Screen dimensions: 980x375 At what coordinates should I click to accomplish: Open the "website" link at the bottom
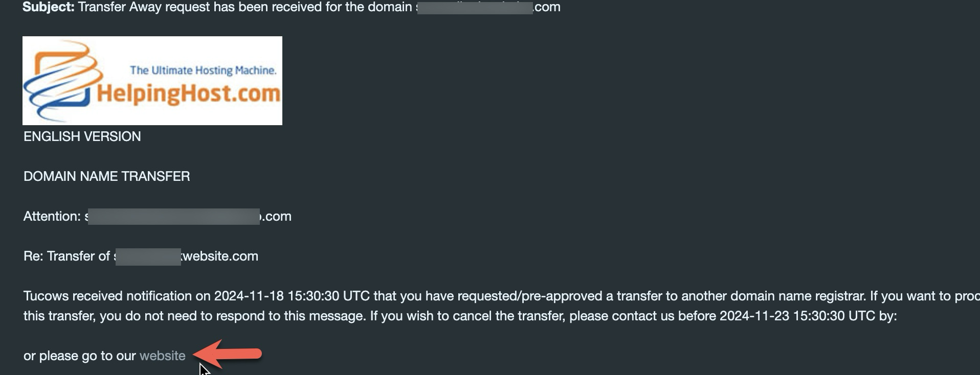point(162,356)
